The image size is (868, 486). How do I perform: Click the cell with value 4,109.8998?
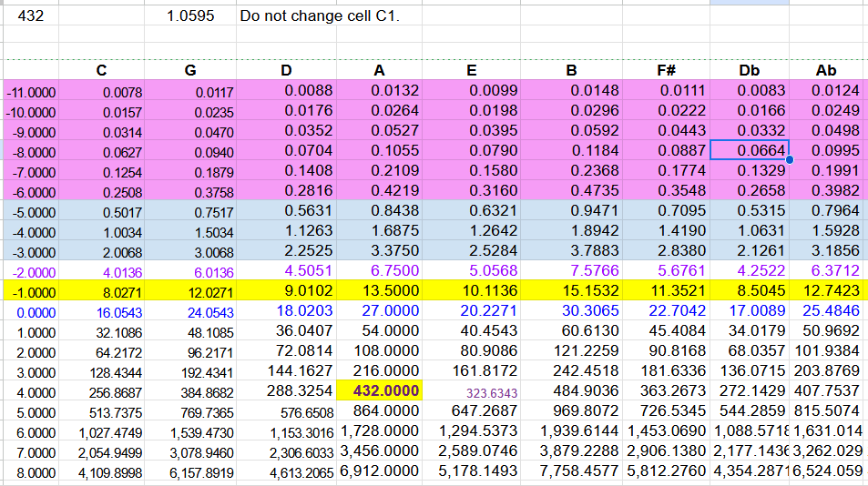pyautogui.click(x=101, y=472)
